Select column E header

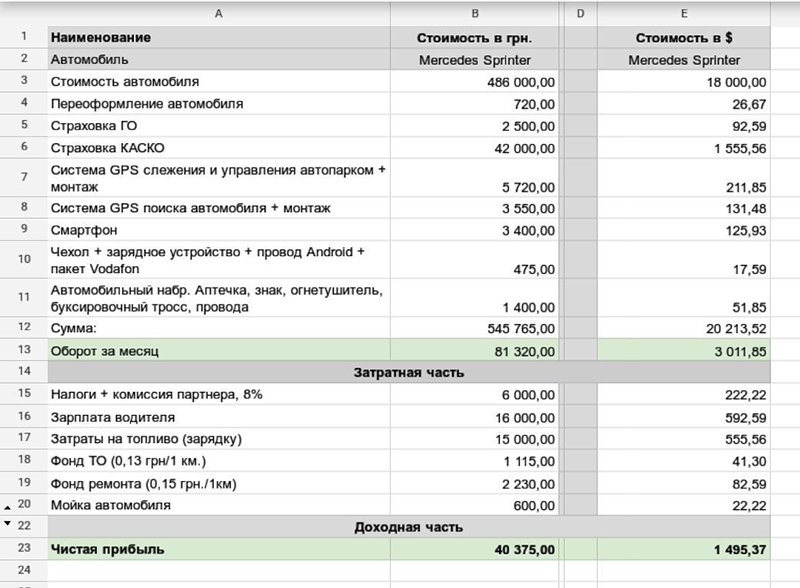click(x=684, y=14)
